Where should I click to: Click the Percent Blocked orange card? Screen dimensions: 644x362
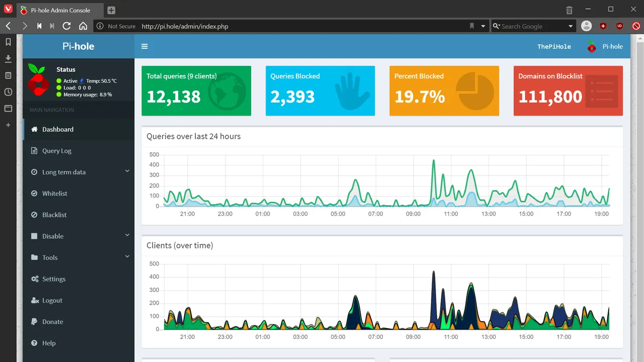pos(444,90)
